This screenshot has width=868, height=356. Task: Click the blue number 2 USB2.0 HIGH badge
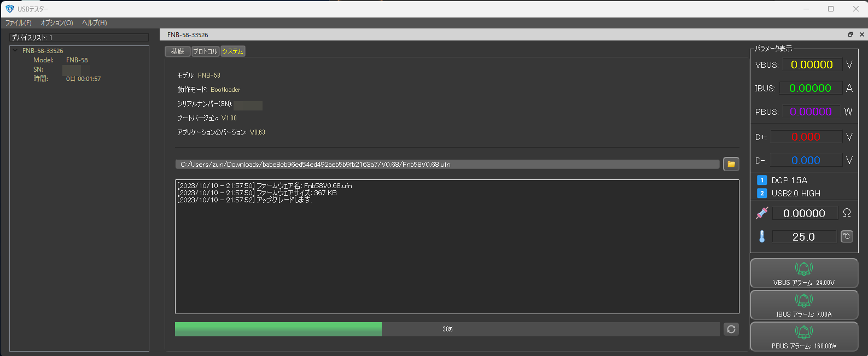click(762, 193)
